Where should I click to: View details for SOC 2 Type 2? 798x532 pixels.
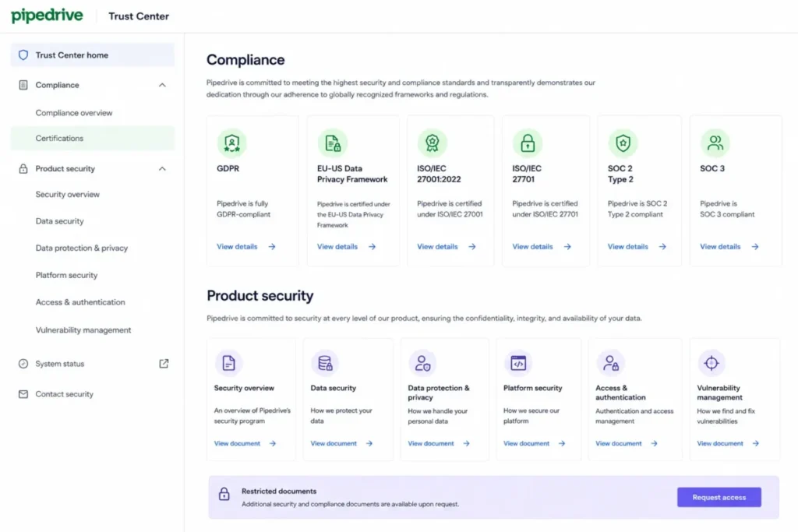tap(628, 247)
